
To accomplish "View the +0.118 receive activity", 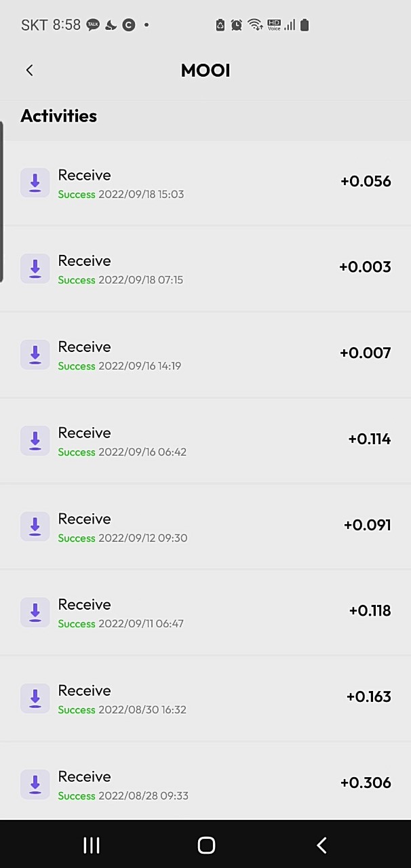I will click(x=206, y=612).
